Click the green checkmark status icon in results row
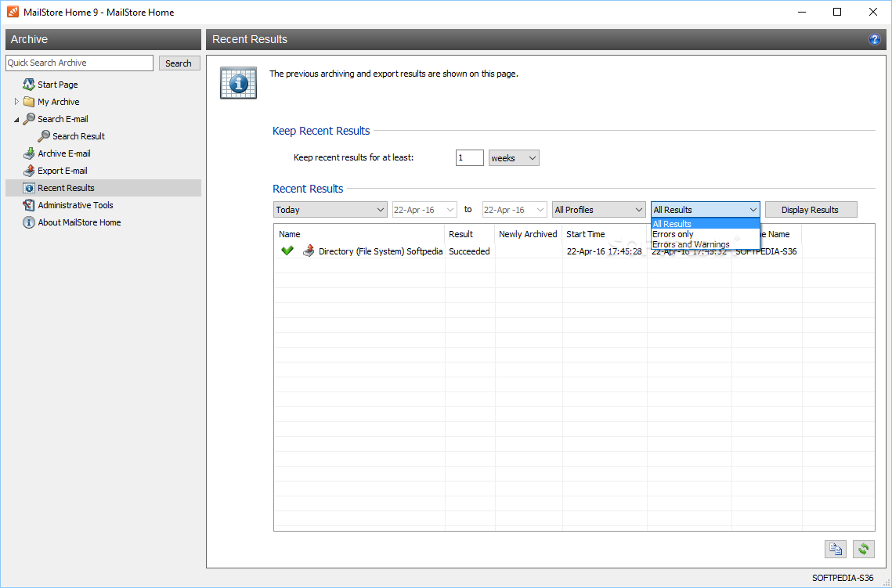The height and width of the screenshot is (588, 892). point(287,251)
